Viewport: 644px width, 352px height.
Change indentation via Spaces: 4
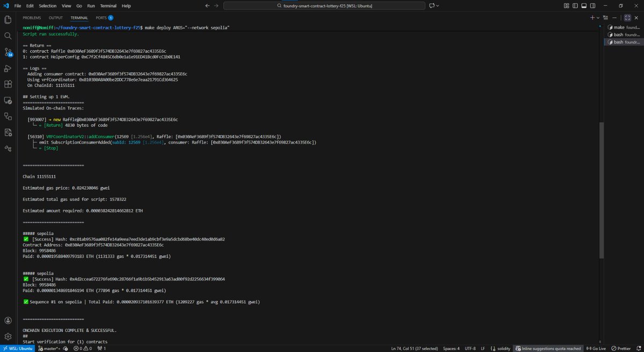point(451,348)
